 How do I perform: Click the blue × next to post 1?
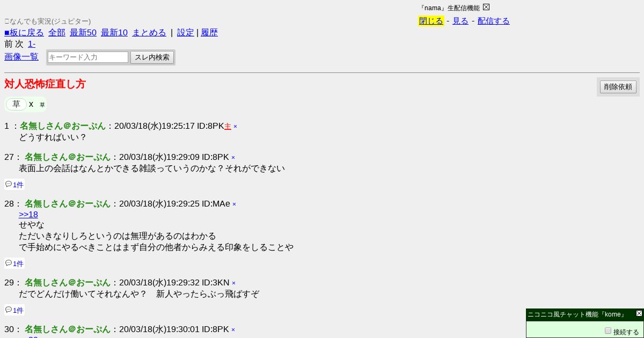coord(235,127)
